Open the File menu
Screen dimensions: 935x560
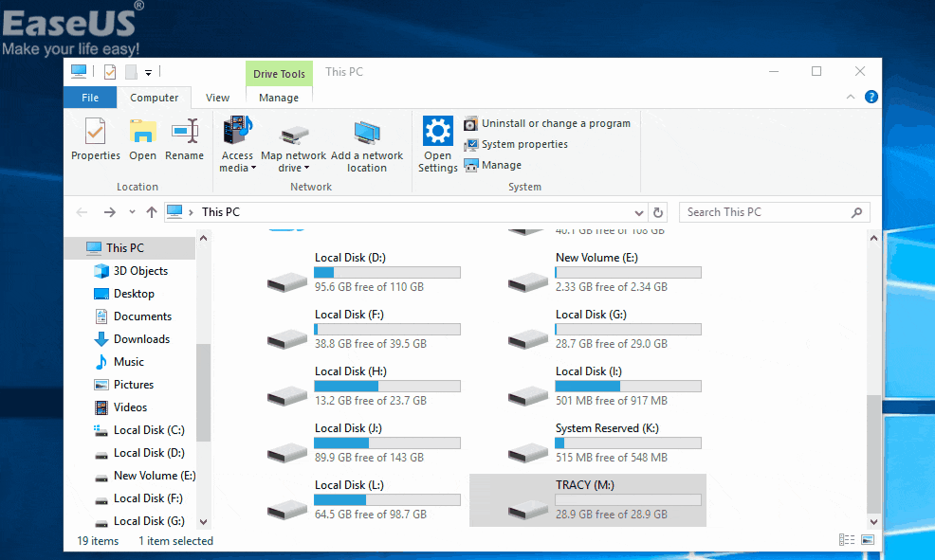[x=89, y=97]
